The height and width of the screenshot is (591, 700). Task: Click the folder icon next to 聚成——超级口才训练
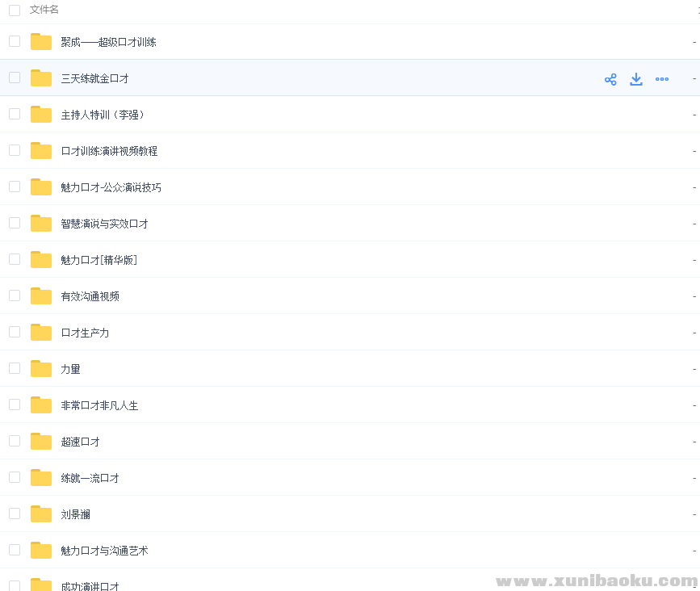40,42
